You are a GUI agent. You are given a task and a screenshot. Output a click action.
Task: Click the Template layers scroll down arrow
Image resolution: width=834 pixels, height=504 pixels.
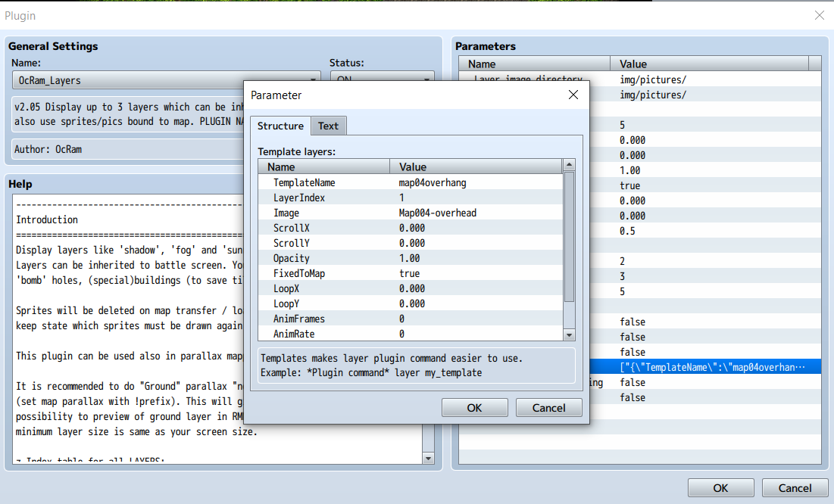tap(569, 335)
